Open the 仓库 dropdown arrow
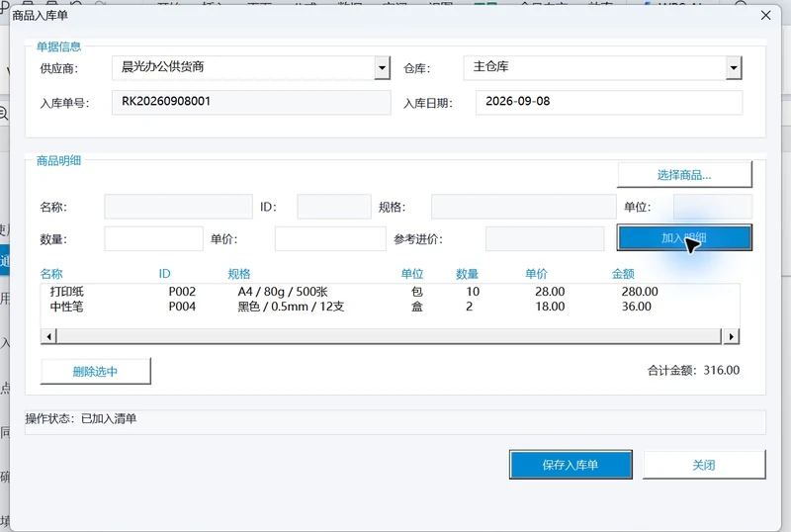Viewport: 791px width, 532px height. pyautogui.click(x=734, y=67)
